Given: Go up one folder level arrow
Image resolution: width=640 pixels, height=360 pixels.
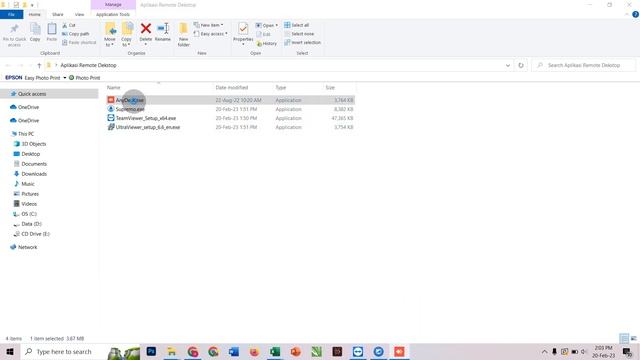Looking at the screenshot, I should coord(39,65).
